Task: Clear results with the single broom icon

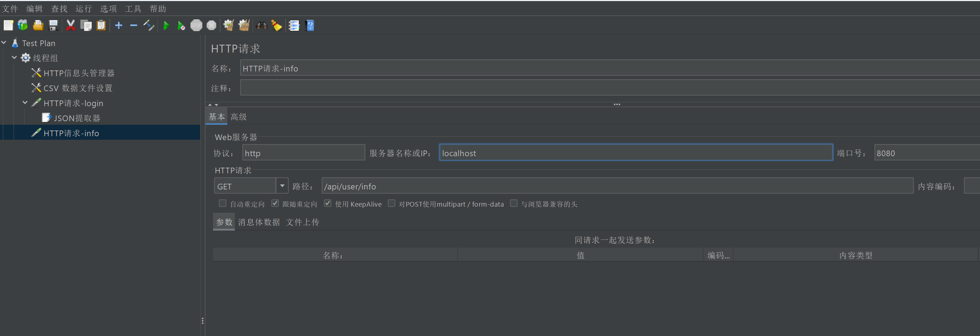Action: (228, 25)
